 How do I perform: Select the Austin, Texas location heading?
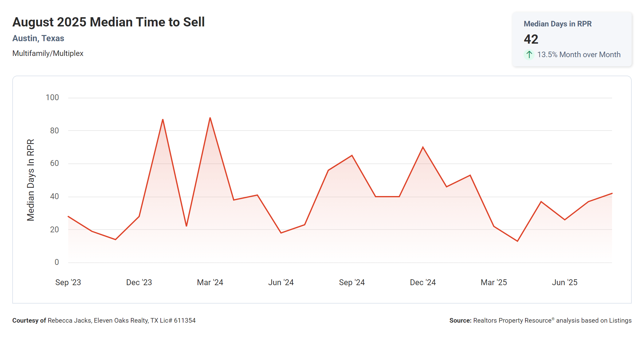38,38
